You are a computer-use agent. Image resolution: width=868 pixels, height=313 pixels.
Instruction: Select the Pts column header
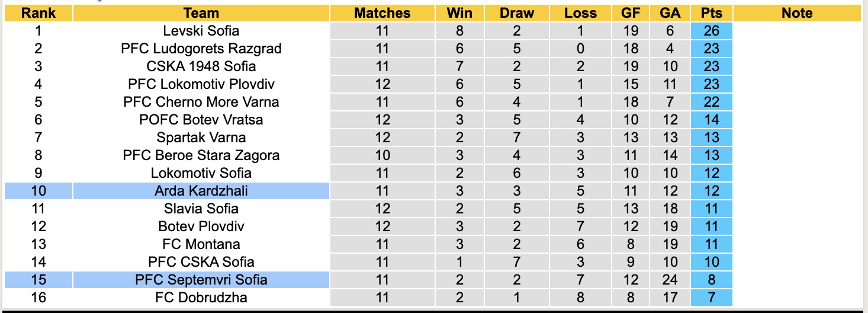[711, 13]
